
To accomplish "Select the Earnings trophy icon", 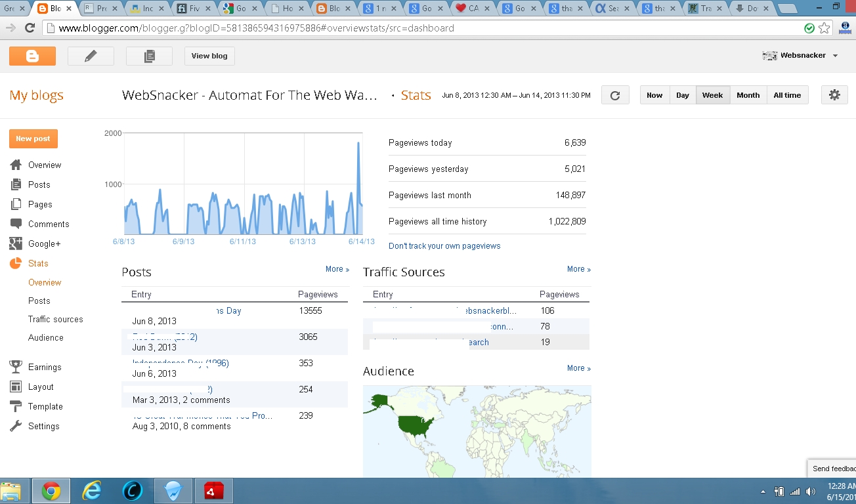I will [16, 367].
